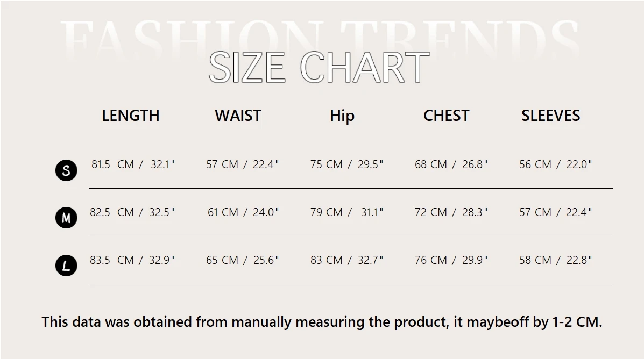This screenshot has height=359, width=644.
Task: Click faded FASHION TRENDS background heading
Action: coord(320,37)
